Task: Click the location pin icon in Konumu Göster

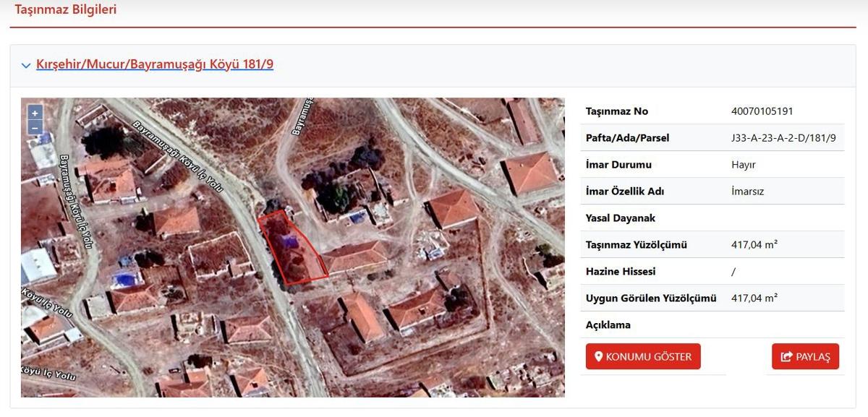Action: (x=598, y=356)
